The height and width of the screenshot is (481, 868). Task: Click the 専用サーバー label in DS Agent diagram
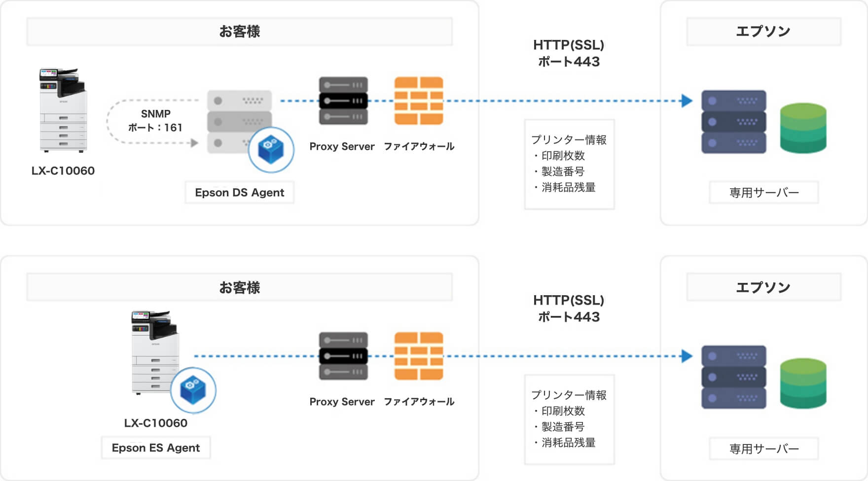click(x=763, y=192)
